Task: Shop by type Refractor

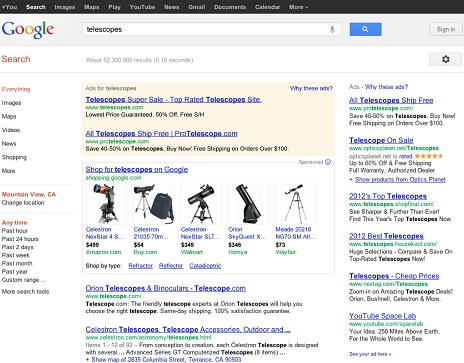Action: coord(140,266)
